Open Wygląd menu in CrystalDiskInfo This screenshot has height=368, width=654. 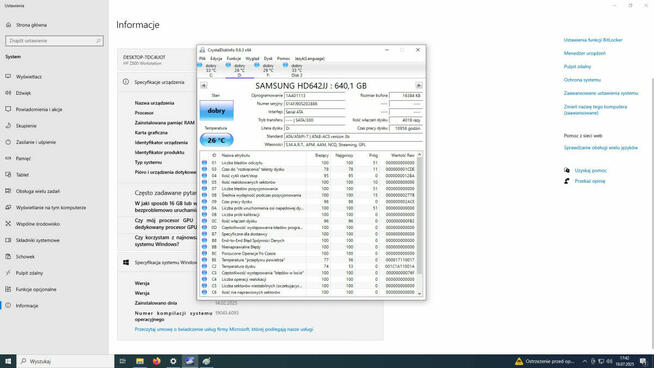click(252, 59)
